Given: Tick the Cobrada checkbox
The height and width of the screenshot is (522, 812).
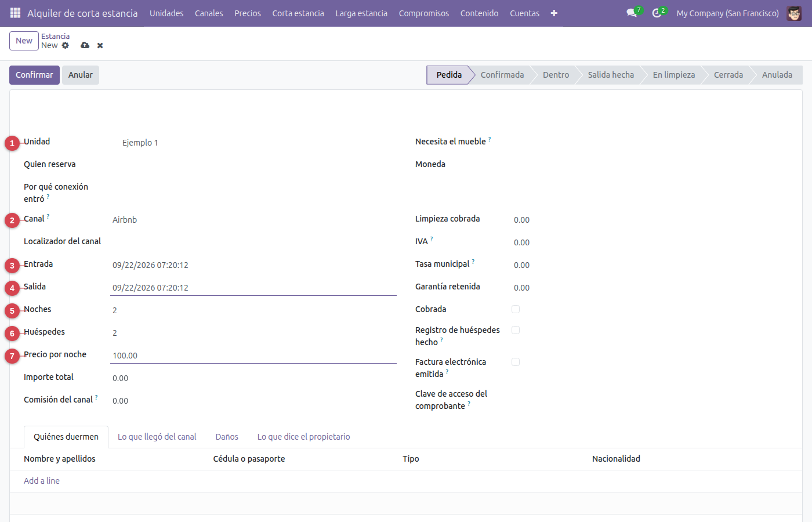Looking at the screenshot, I should tap(516, 309).
